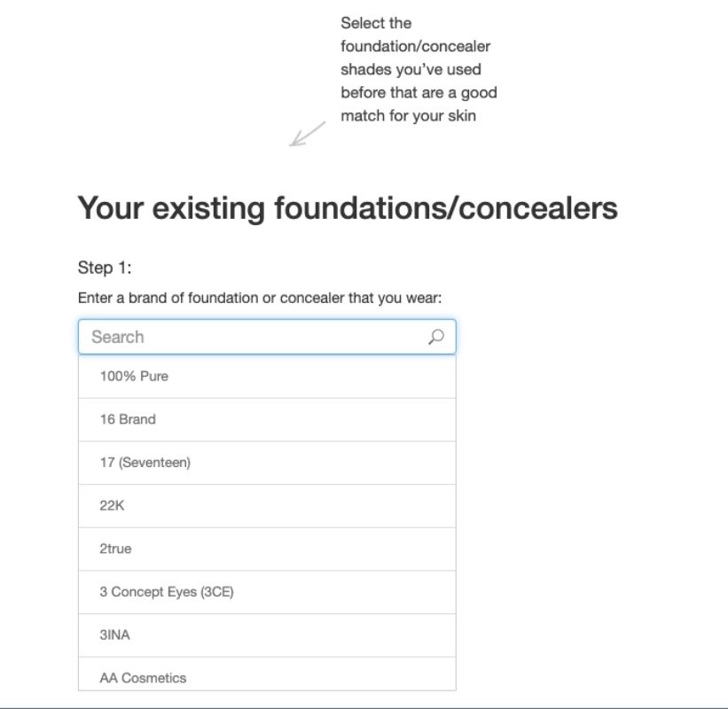Viewport: 728px width, 709px height.
Task: Click the magnifying glass search icon
Action: click(435, 337)
